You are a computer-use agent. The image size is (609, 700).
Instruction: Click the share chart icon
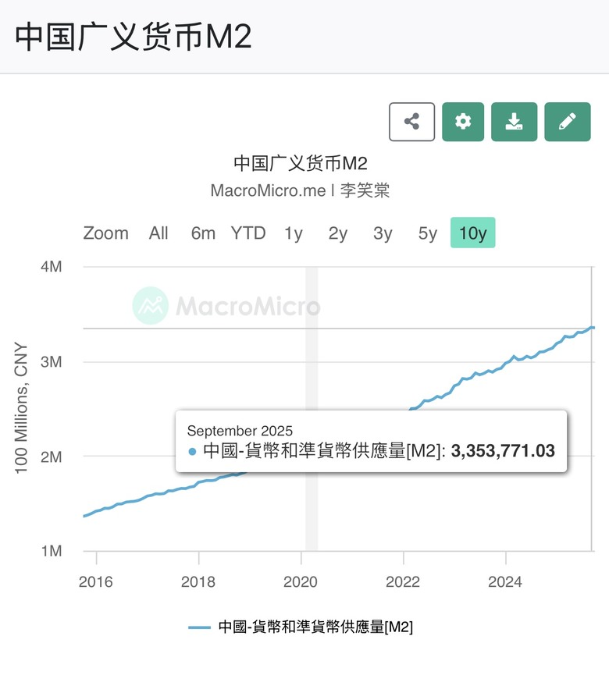[411, 122]
